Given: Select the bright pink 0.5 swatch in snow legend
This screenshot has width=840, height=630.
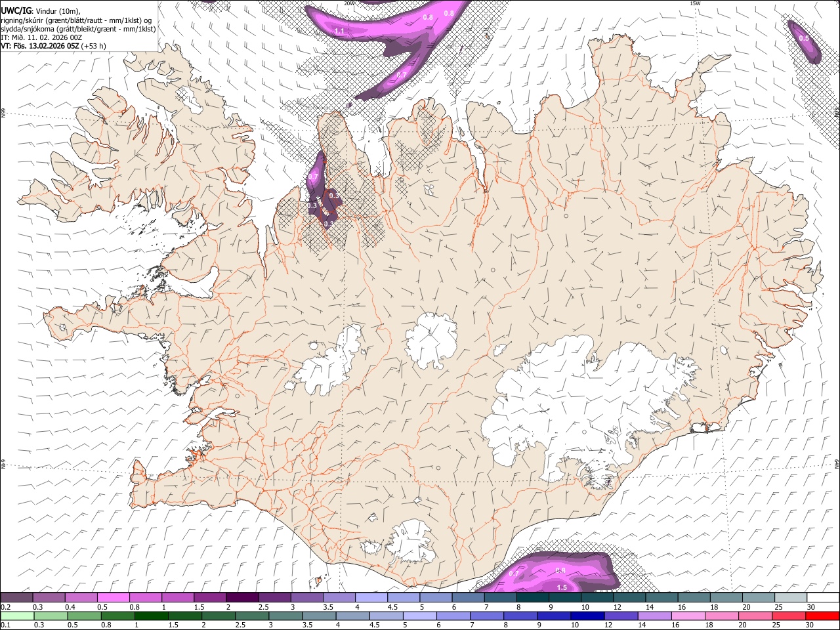Looking at the screenshot, I should click(x=113, y=598).
